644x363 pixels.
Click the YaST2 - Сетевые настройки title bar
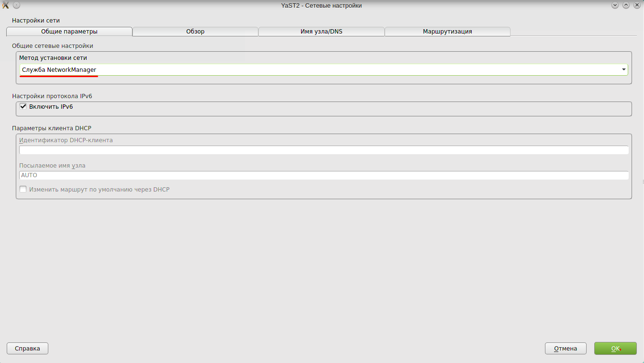322,5
